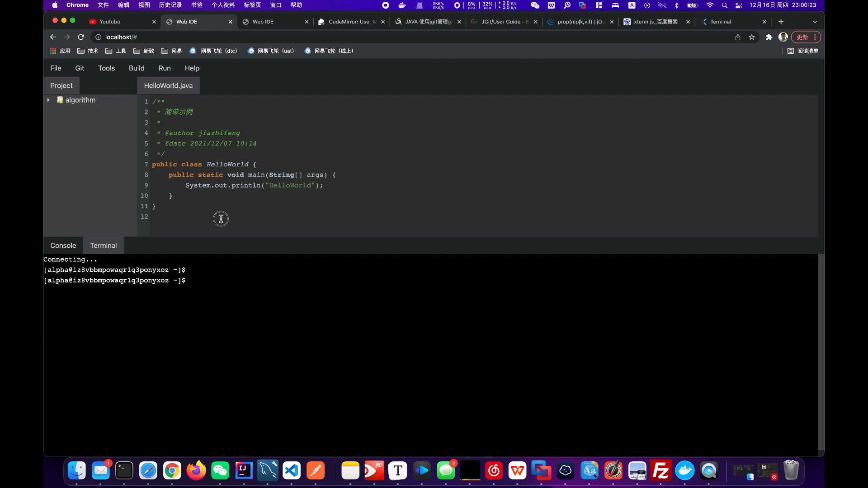Bookmark this page with star icon
868x488 pixels.
pos(752,37)
